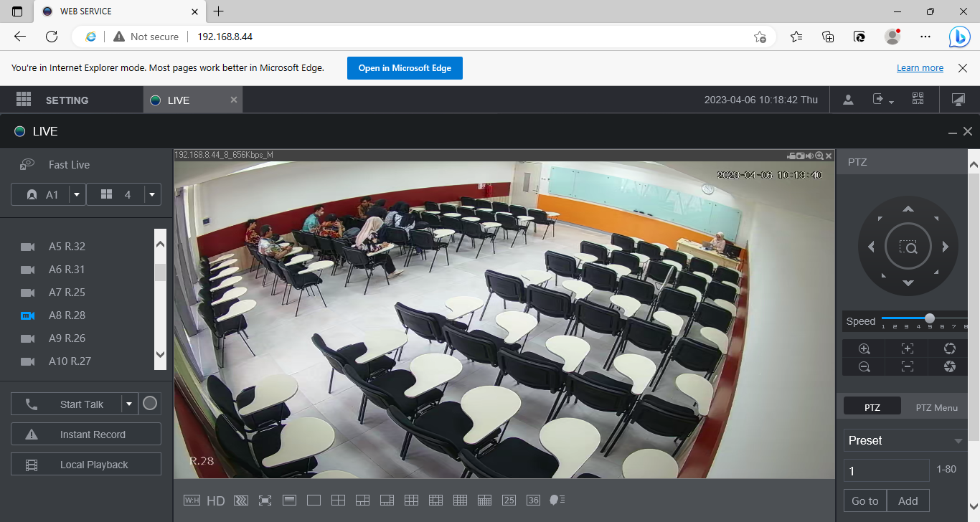
Task: Open the iris with the upper aperture icon
Action: point(950,348)
